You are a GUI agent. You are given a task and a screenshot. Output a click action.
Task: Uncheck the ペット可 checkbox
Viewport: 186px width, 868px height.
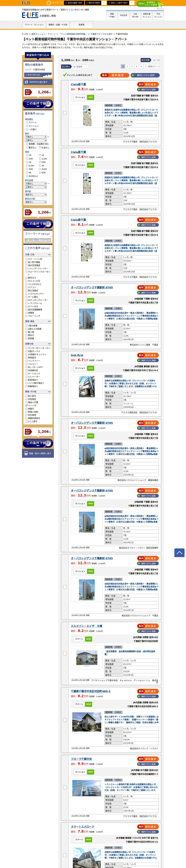[x=27, y=405]
